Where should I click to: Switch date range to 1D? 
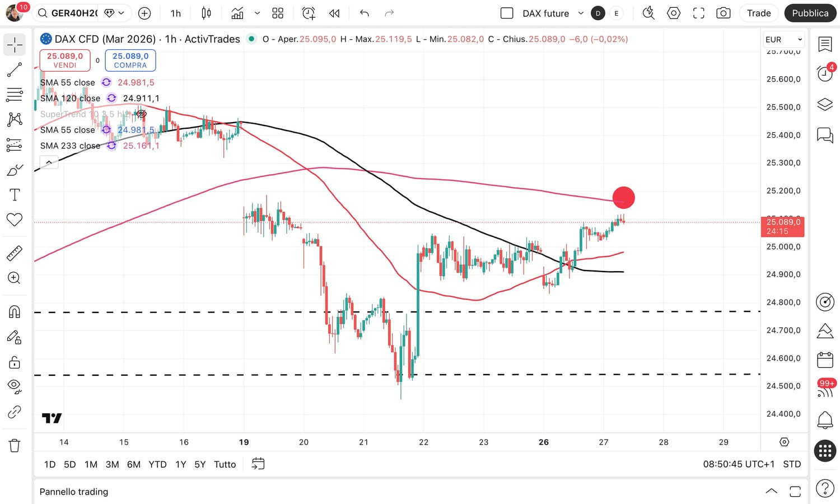point(50,464)
